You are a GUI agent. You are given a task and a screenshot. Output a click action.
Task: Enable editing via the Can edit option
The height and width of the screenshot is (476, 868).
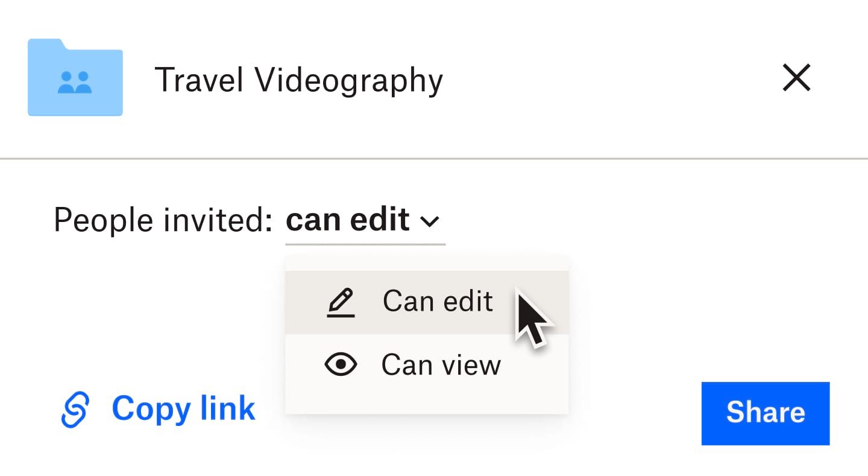click(437, 300)
